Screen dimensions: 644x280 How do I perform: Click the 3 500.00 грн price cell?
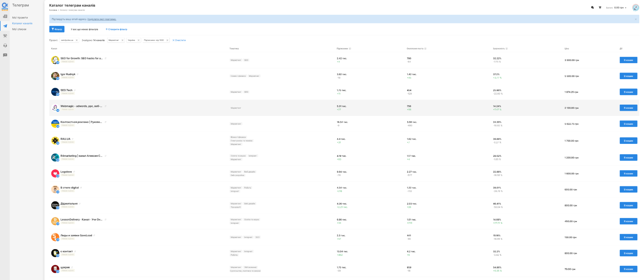click(572, 60)
